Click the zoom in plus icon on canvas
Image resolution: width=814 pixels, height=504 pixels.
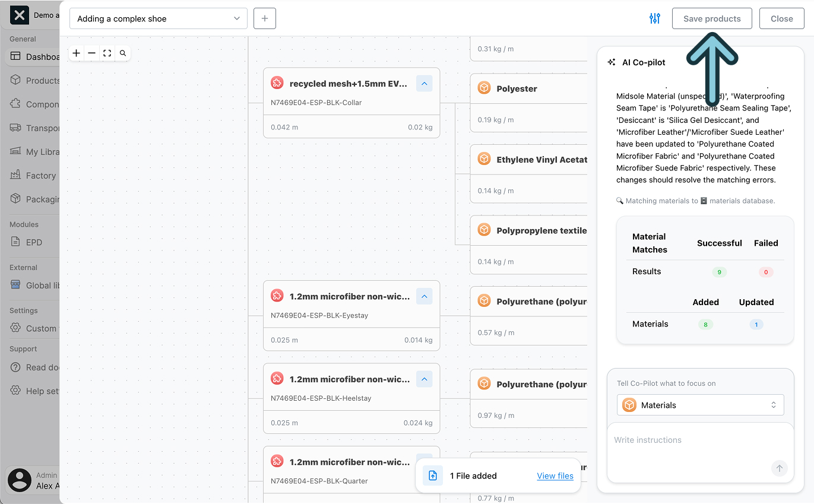pos(77,53)
